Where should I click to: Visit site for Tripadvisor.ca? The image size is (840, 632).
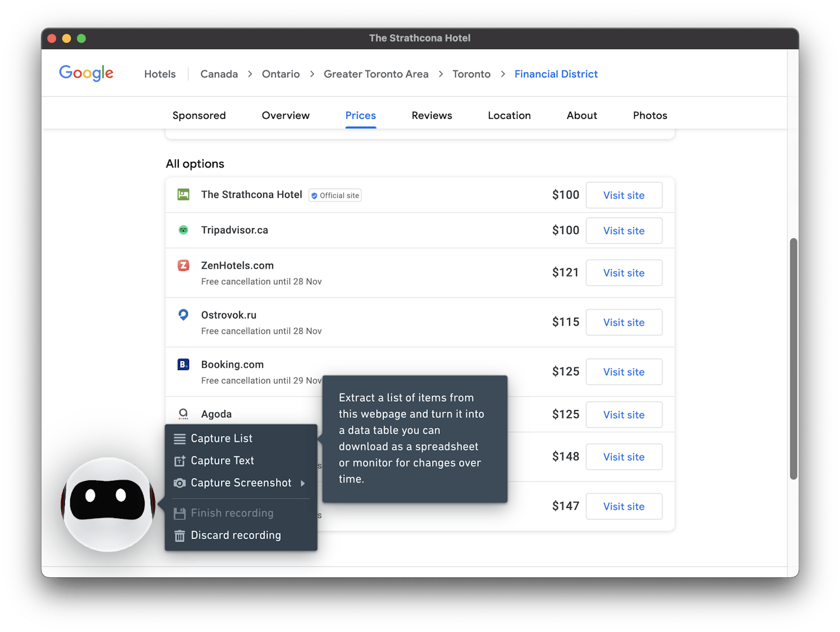coord(624,231)
